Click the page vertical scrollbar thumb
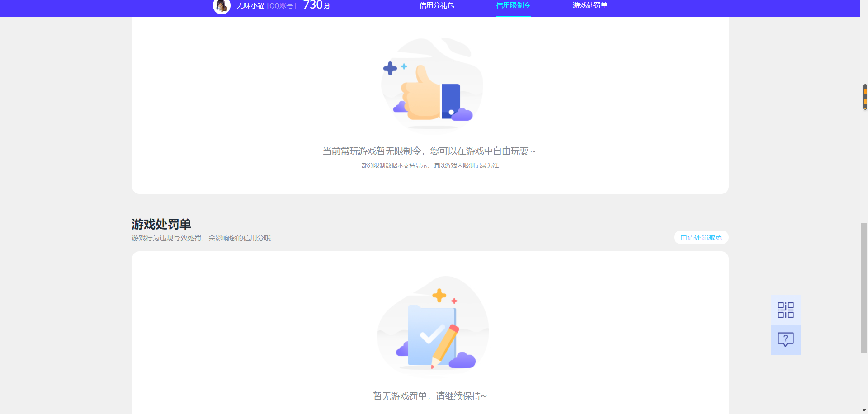The image size is (868, 414). pyautogui.click(x=864, y=287)
